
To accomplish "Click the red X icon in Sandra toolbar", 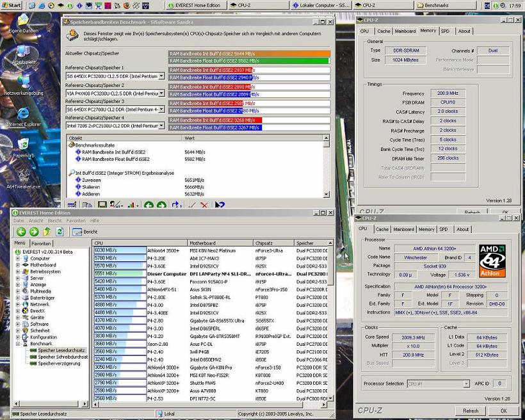I will (x=204, y=206).
